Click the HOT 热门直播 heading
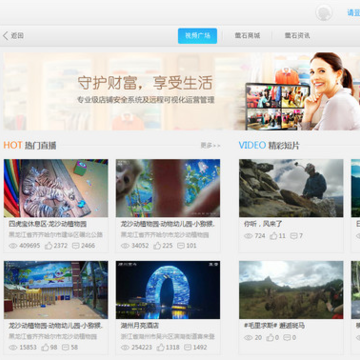This screenshot has width=360, height=360. [x=30, y=145]
